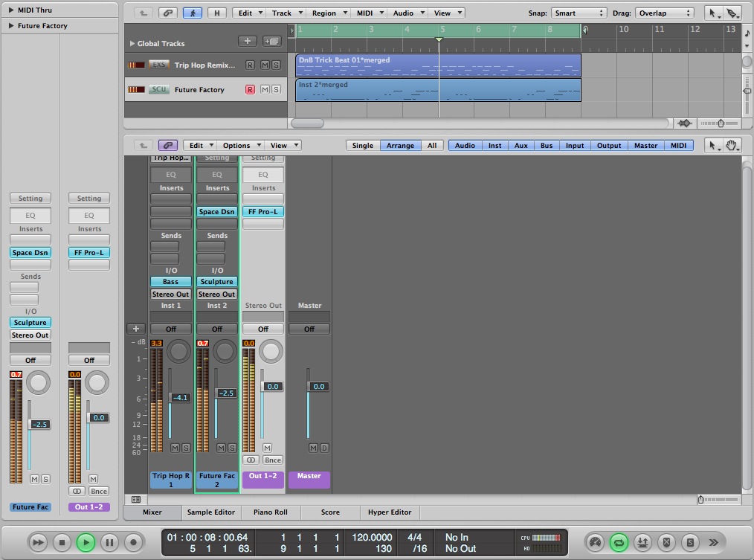This screenshot has height=560, width=754.
Task: Click the Link chain icon in Arrange toolbar
Action: click(169, 13)
